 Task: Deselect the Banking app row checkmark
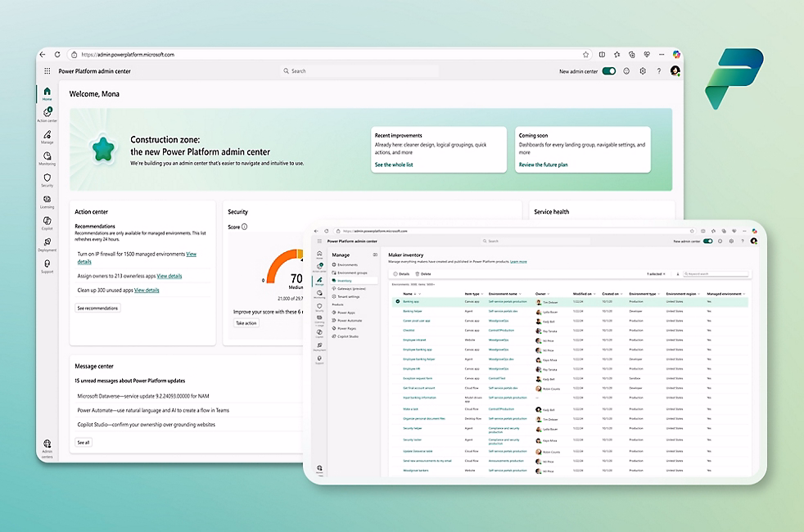pos(397,301)
